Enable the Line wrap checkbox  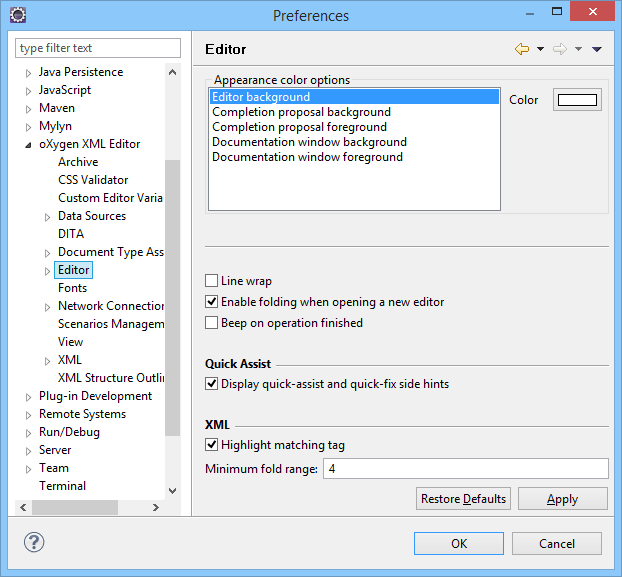coord(212,281)
